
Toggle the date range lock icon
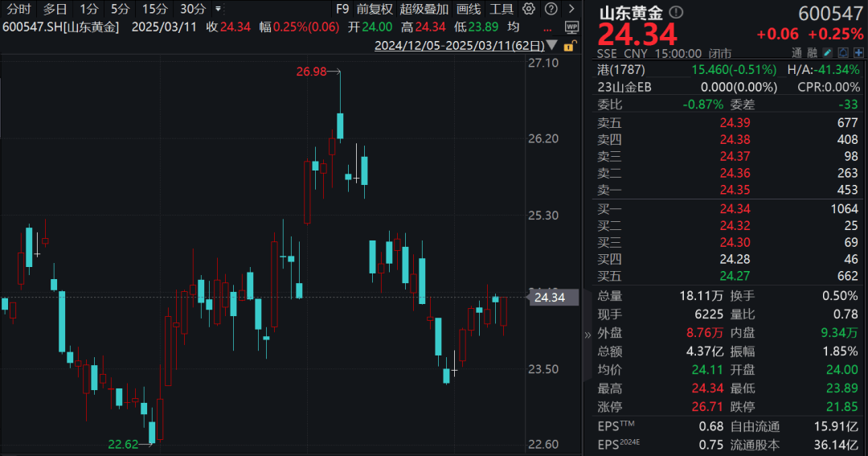pos(569,46)
